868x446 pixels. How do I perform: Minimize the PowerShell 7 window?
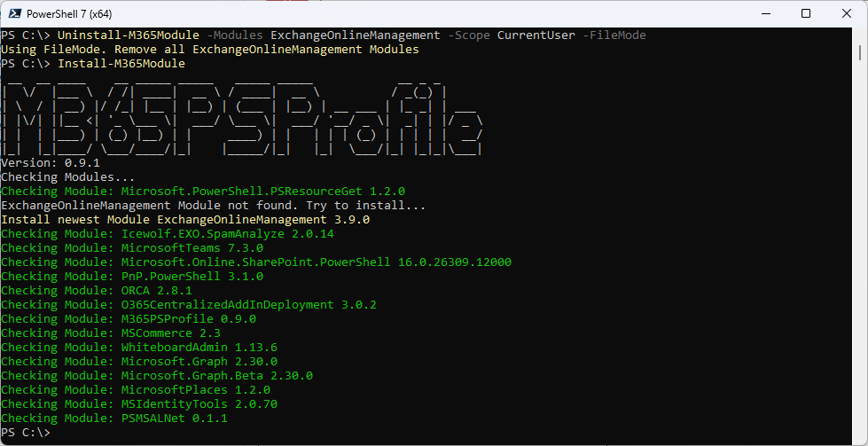766,14
